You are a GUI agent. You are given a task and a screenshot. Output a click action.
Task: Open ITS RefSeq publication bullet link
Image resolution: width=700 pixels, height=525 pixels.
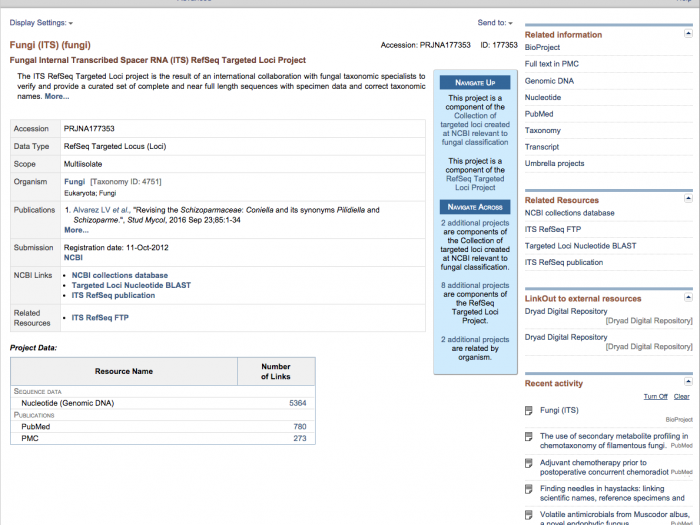click(113, 296)
